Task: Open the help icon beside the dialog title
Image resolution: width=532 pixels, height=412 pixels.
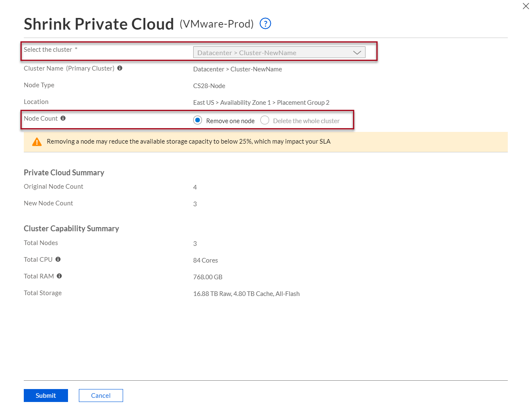Action: 265,24
